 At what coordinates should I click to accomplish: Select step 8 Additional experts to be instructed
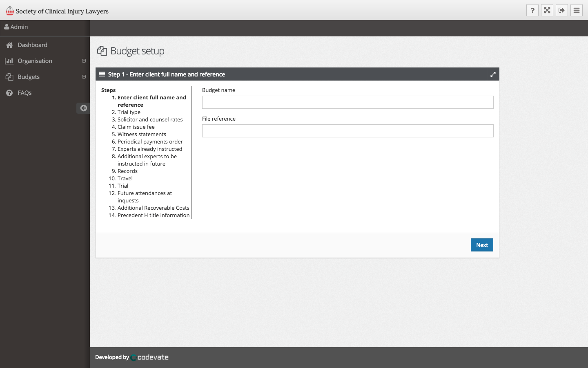click(x=147, y=160)
